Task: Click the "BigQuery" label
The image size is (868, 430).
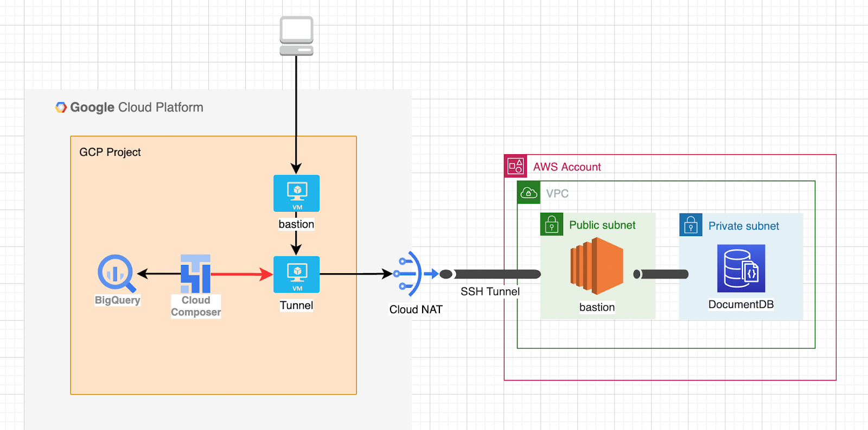Action: click(x=117, y=300)
